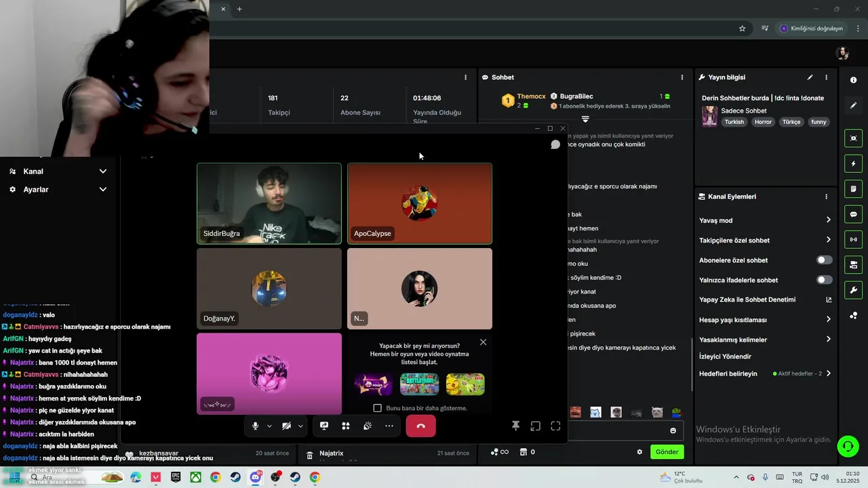This screenshot has width=868, height=488.
Task: Enter fullscreen in the call window
Action: 555,426
